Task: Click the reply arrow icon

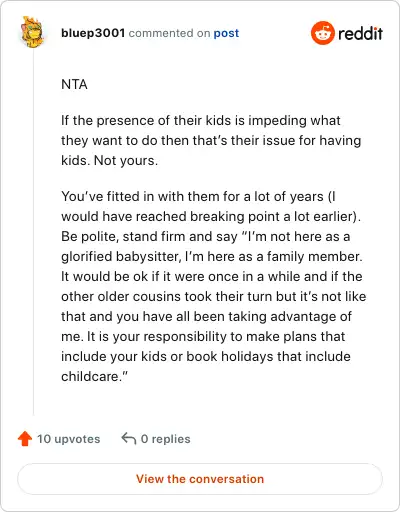Action: pyautogui.click(x=129, y=438)
